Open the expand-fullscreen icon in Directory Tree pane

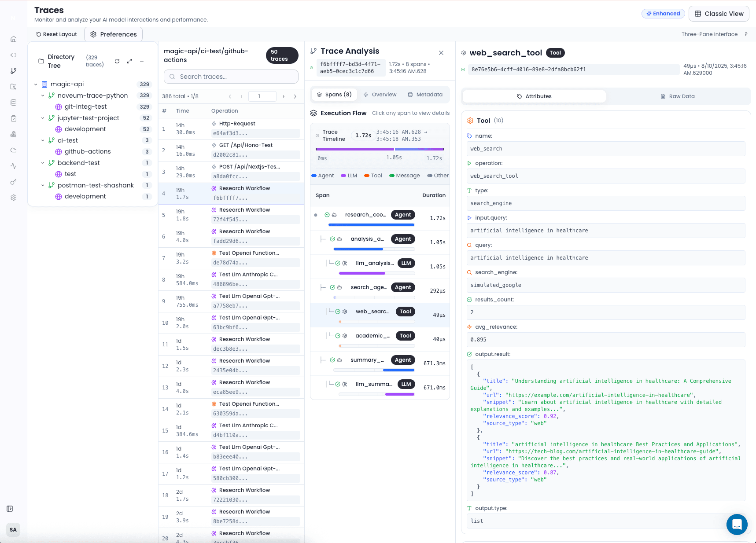point(129,61)
